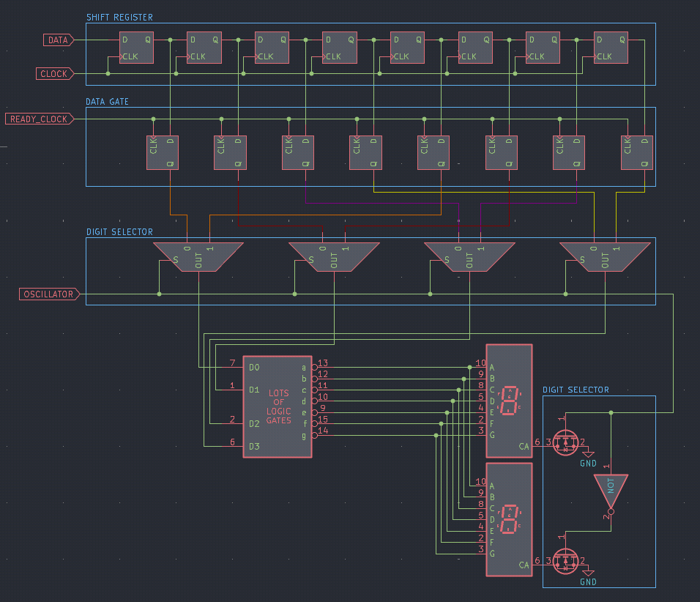Select the seventh shift register flip-flop

(x=543, y=48)
